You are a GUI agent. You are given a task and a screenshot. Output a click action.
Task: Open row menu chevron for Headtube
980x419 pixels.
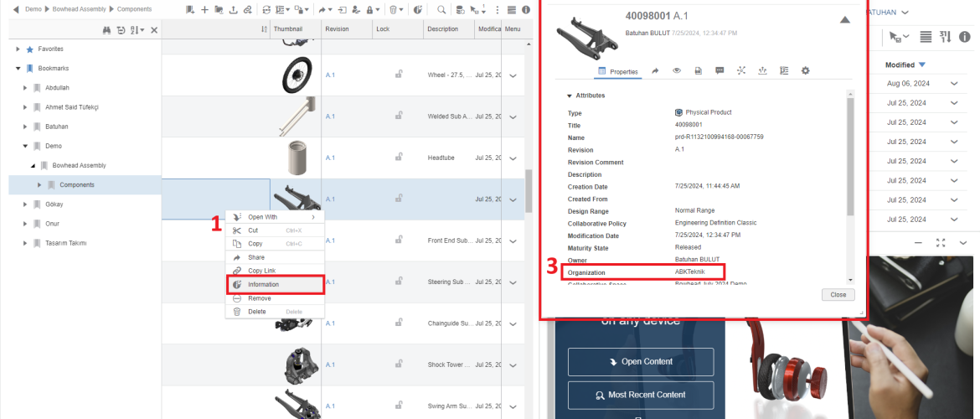[513, 158]
